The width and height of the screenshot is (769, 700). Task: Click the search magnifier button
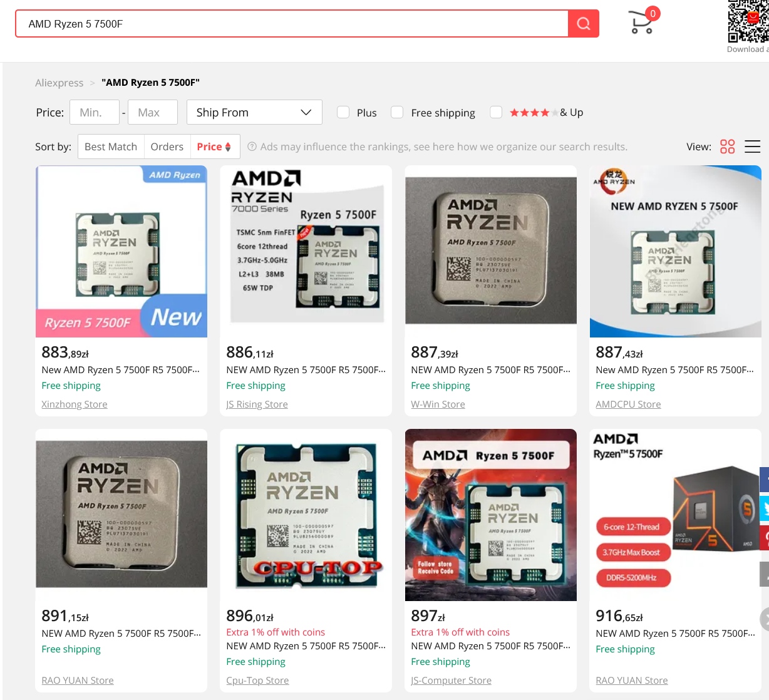point(583,24)
